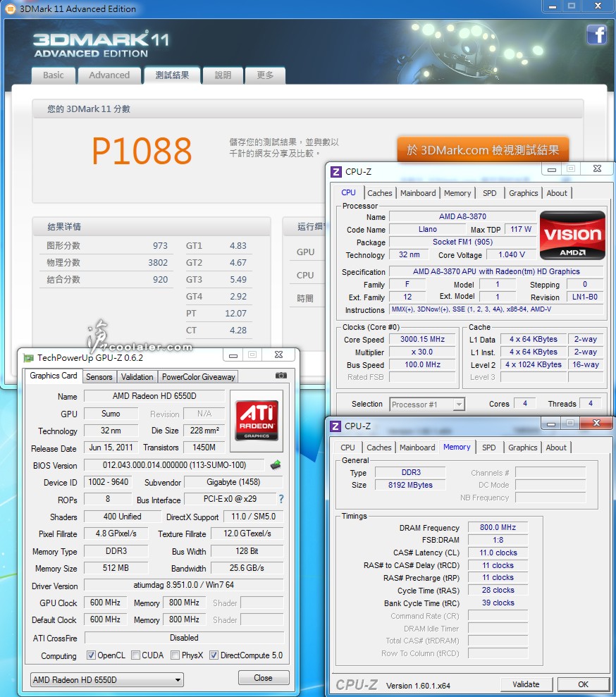
Task: Click the Subvendor Gigabyte (1458) field
Action: [x=233, y=482]
